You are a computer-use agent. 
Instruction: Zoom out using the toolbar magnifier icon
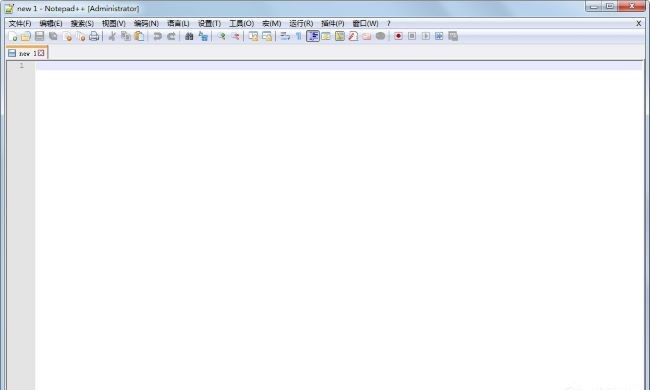click(235, 36)
